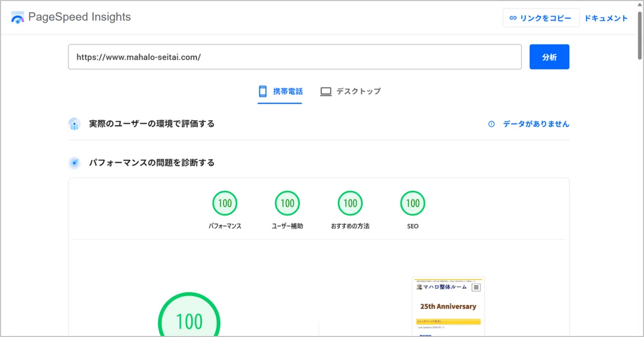This screenshot has height=337, width=644.
Task: Select the パフォーマンス 100 score gauge
Action: [225, 203]
